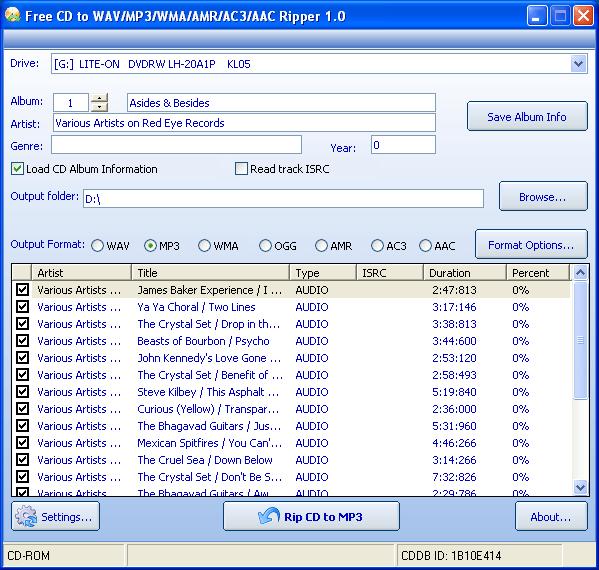599x570 pixels.
Task: Click the Title column header
Action: coord(210,273)
